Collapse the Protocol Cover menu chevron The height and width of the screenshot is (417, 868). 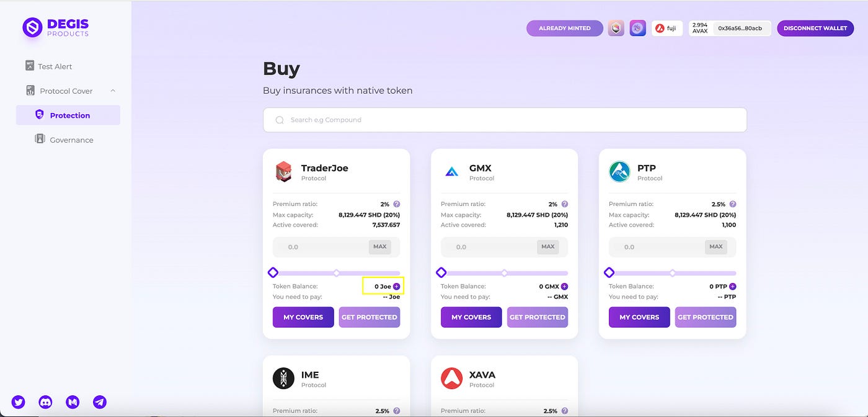[113, 91]
